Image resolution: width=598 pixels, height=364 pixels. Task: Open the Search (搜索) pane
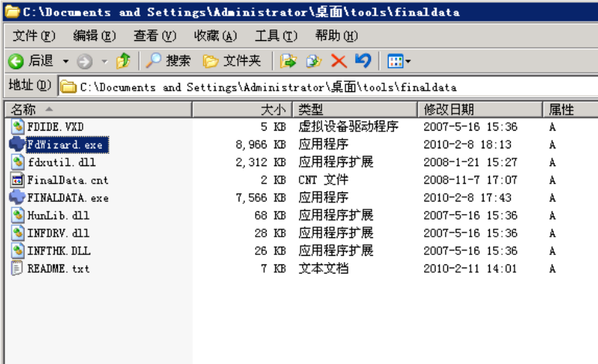click(x=168, y=60)
